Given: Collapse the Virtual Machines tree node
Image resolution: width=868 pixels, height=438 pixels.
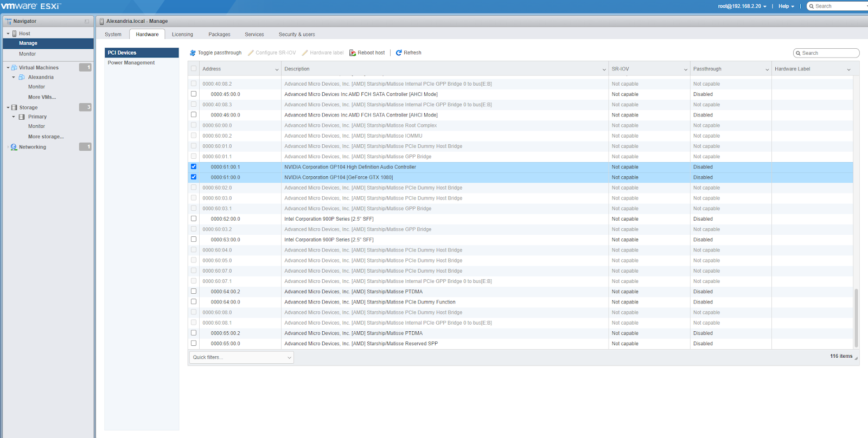Looking at the screenshot, I should (x=8, y=68).
